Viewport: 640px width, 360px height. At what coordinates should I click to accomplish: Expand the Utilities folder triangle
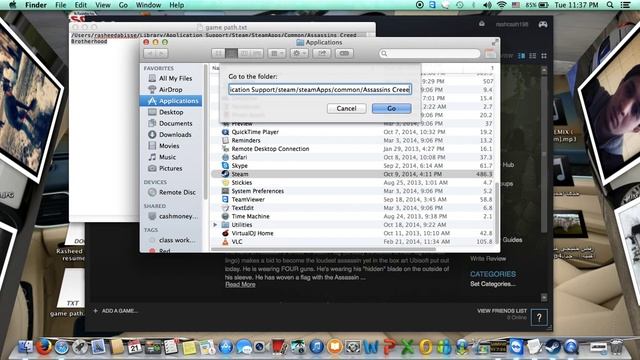coord(216,225)
